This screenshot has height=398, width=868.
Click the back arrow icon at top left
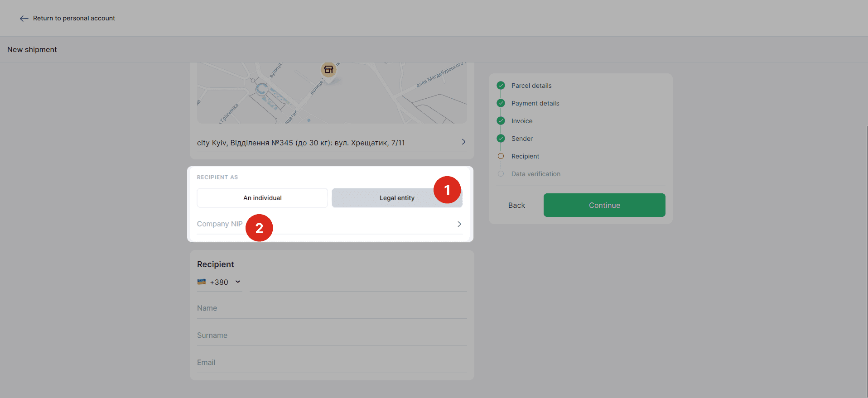click(x=24, y=19)
